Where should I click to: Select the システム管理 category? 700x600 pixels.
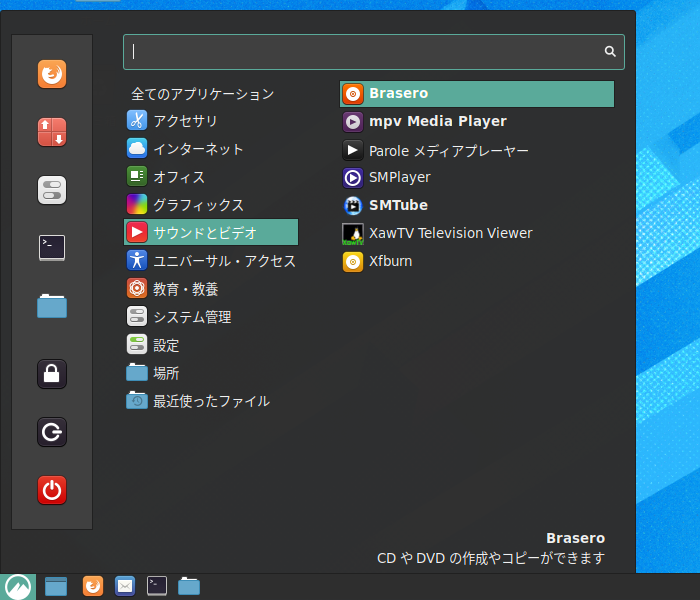tap(211, 317)
